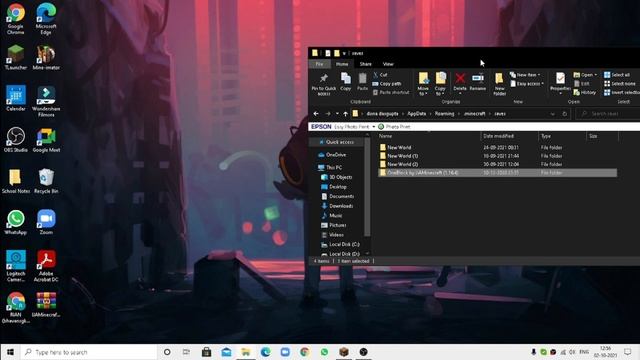Click Select all in ribbon

[617, 75]
